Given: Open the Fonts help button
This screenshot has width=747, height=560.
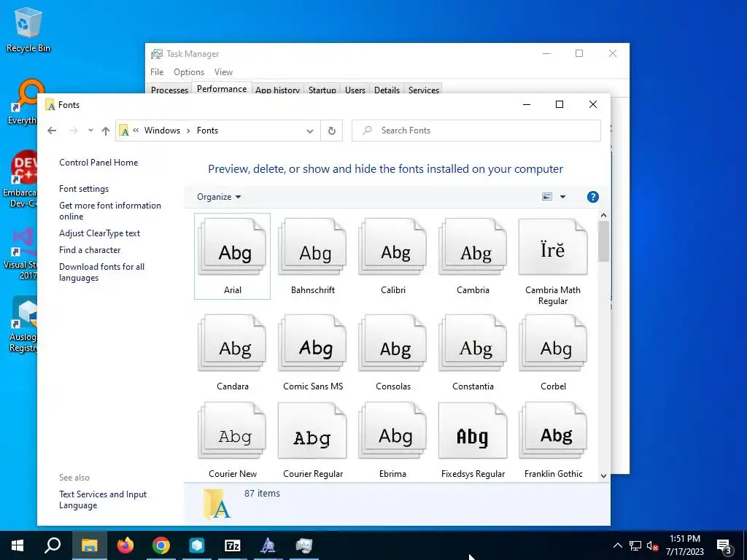Looking at the screenshot, I should [592, 197].
